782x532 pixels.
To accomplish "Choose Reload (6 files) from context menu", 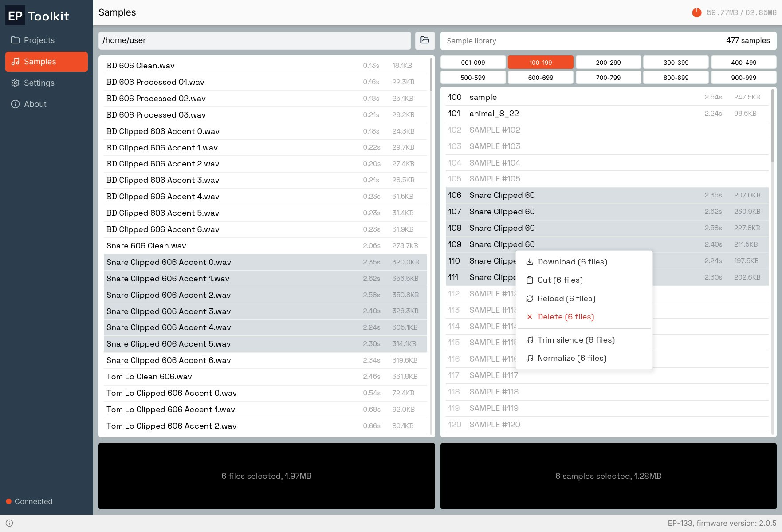I will (584, 299).
